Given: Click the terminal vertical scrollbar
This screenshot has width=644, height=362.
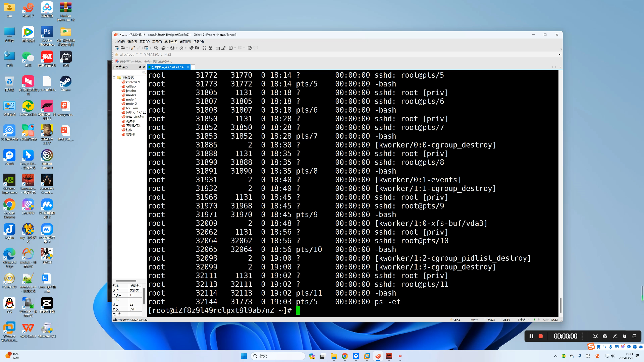Looking at the screenshot, I should (x=560, y=305).
